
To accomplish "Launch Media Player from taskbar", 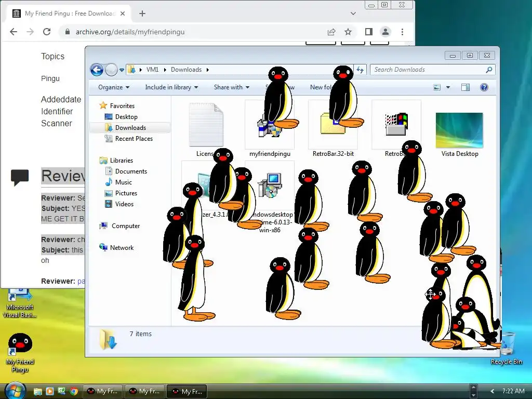I will pyautogui.click(x=49, y=392).
